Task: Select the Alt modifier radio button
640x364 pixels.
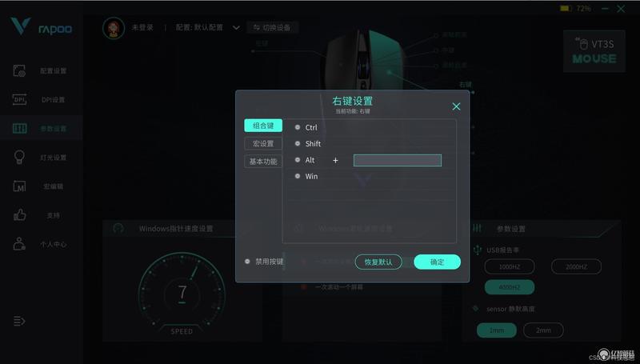Action: point(298,160)
